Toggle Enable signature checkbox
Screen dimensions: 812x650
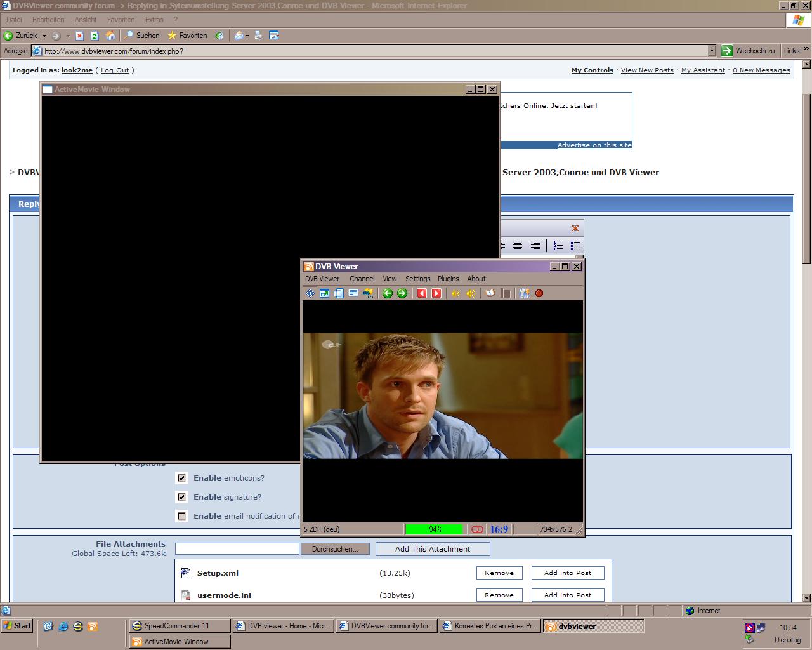coord(181,497)
